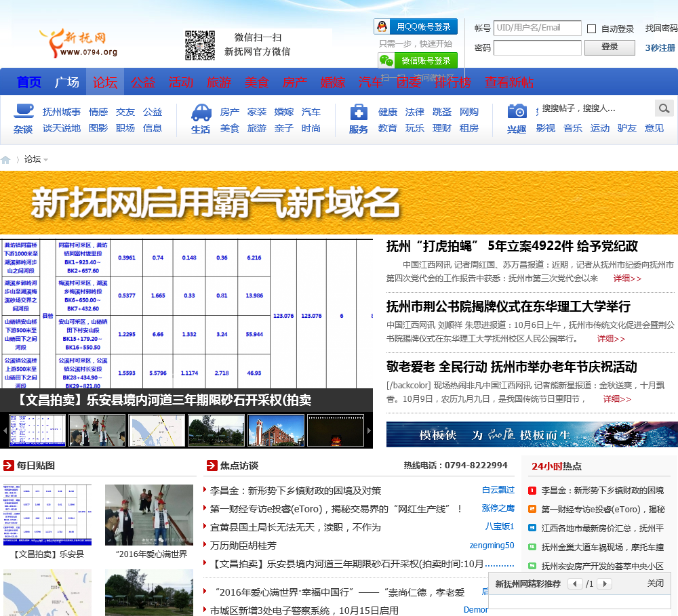The width and height of the screenshot is (678, 616).
Task: Go to previous page in 新抚州网精彩推荐
Action: (575, 583)
